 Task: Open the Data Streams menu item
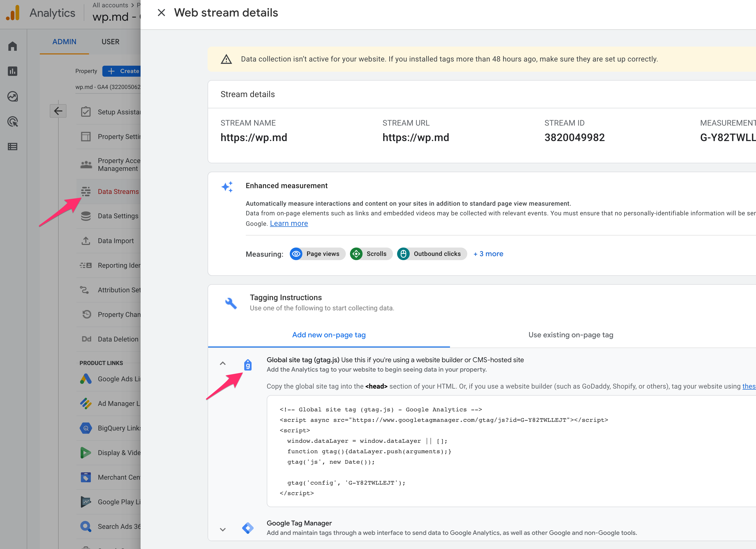tap(108, 192)
